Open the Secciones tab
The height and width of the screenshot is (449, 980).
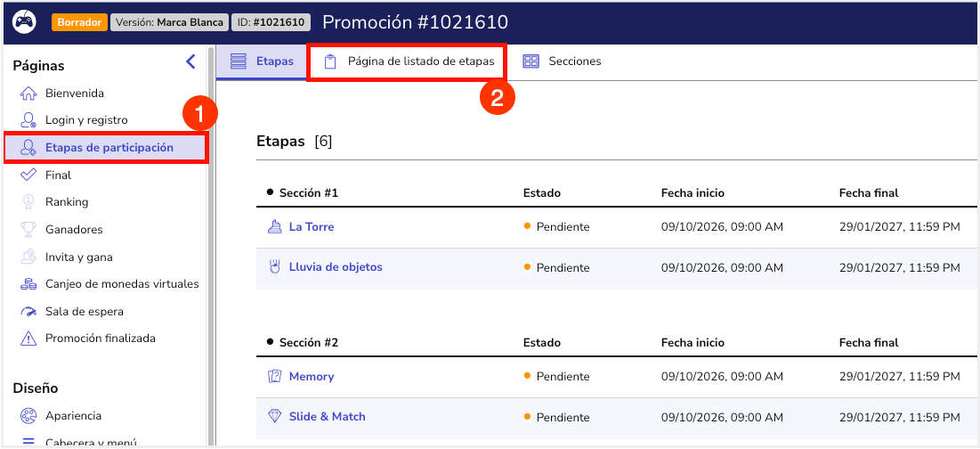pyautogui.click(x=562, y=61)
